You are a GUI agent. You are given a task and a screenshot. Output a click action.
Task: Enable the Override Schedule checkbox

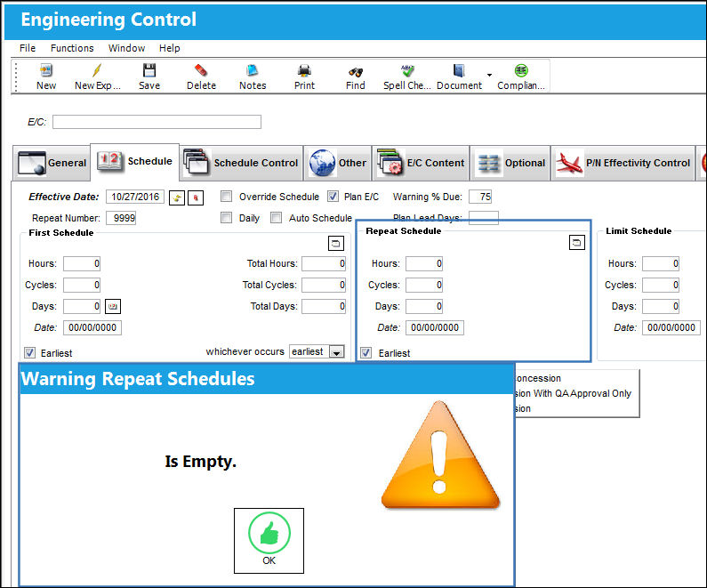coord(227,197)
